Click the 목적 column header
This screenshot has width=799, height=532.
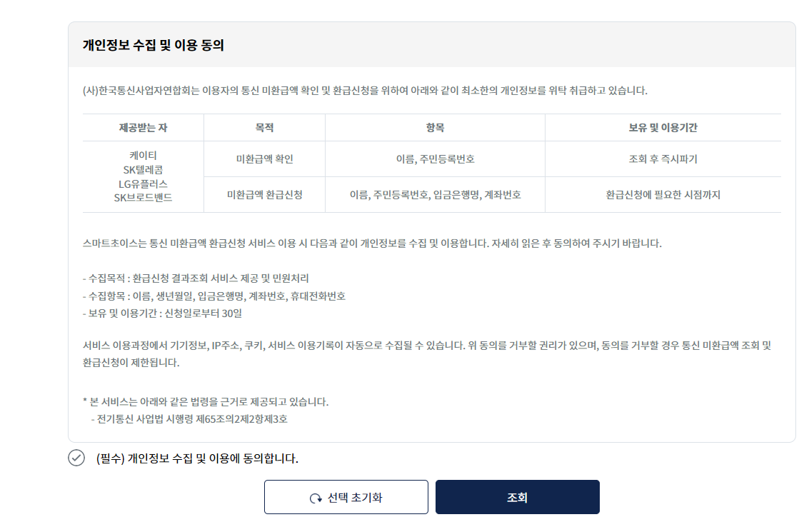click(264, 127)
